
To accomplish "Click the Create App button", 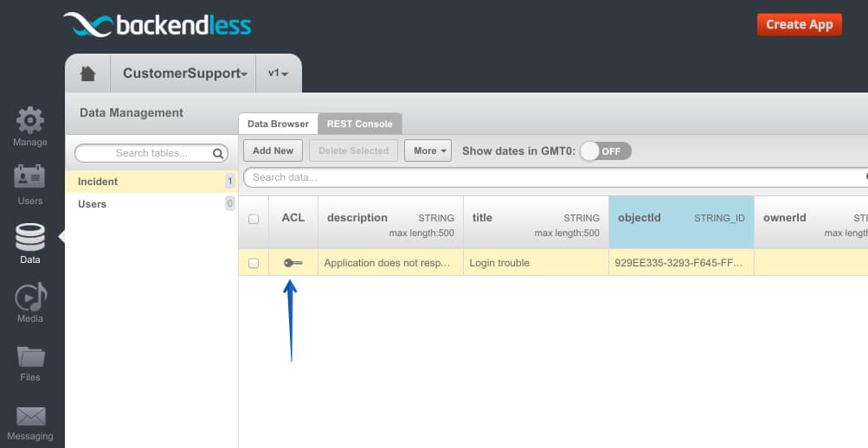I will point(800,25).
